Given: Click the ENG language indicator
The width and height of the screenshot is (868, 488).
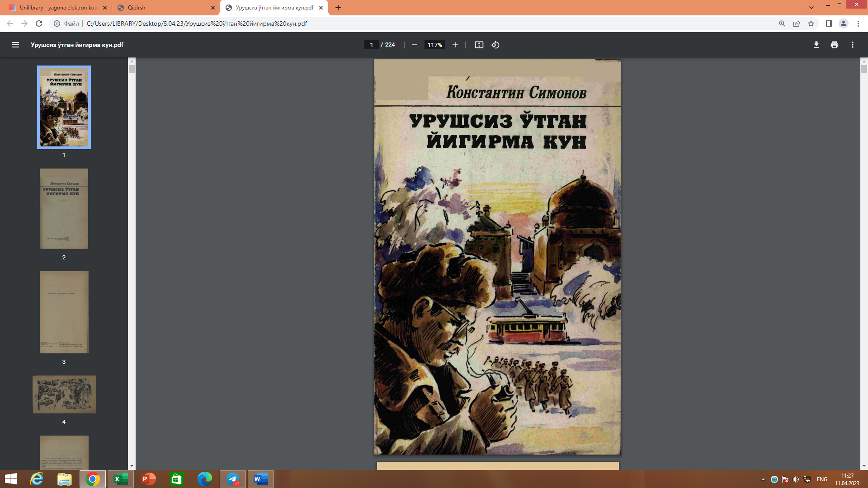Looking at the screenshot, I should 822,479.
